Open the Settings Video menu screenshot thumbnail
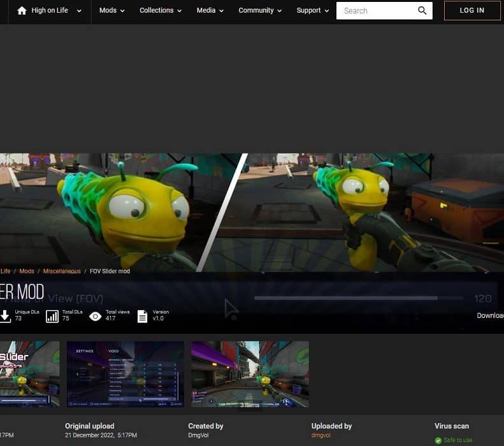The width and height of the screenshot is (504, 446). pyautogui.click(x=126, y=374)
